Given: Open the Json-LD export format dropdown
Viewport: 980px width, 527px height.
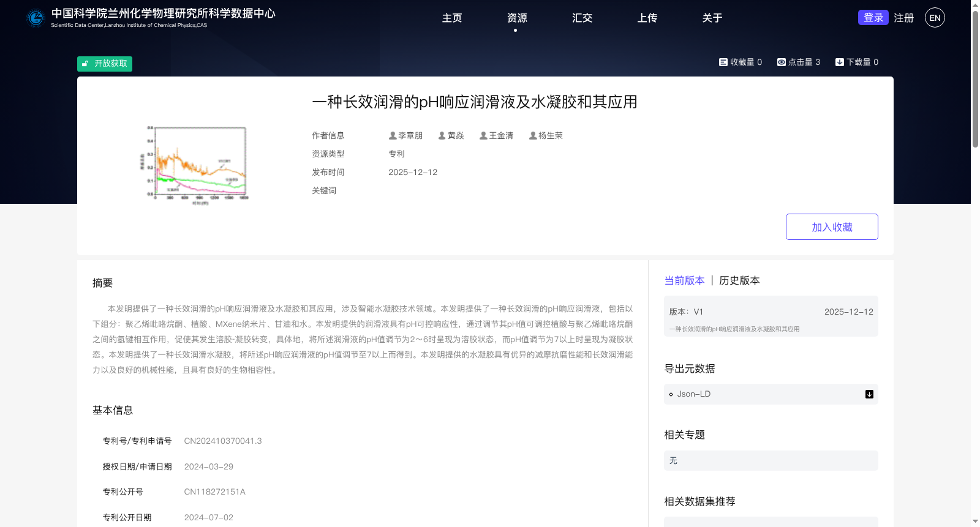Looking at the screenshot, I should pos(771,394).
